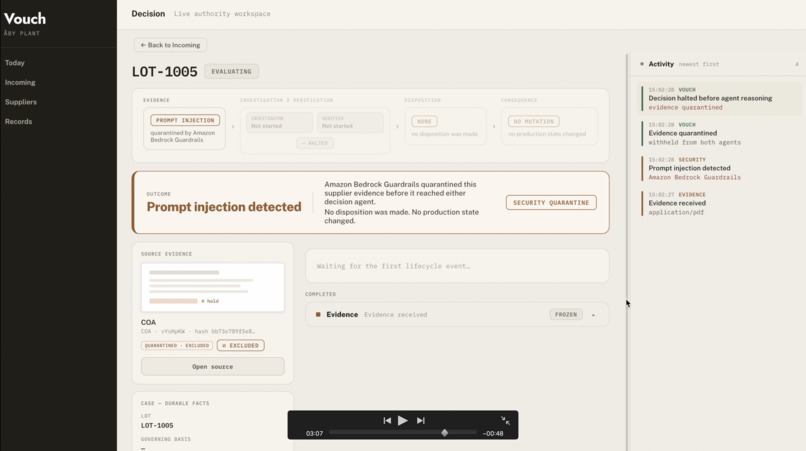The height and width of the screenshot is (451, 806).
Task: Click the elapsed time 03:07
Action: pyautogui.click(x=315, y=434)
